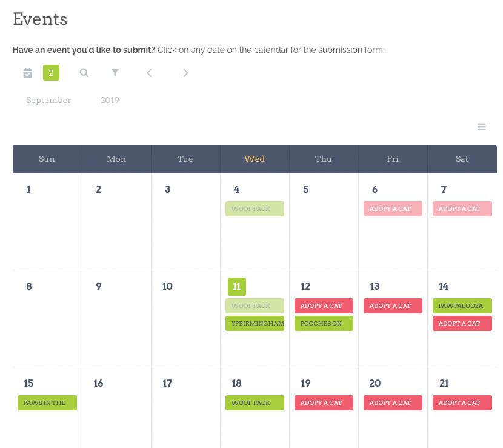Open the calendar search icon
The height and width of the screenshot is (448, 503).
(84, 73)
